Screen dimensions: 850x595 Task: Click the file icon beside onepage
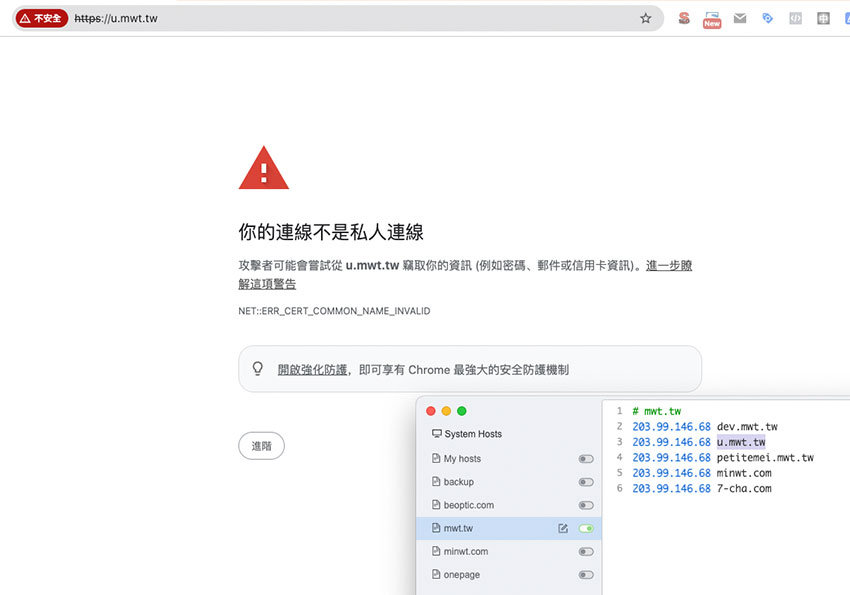tap(436, 574)
